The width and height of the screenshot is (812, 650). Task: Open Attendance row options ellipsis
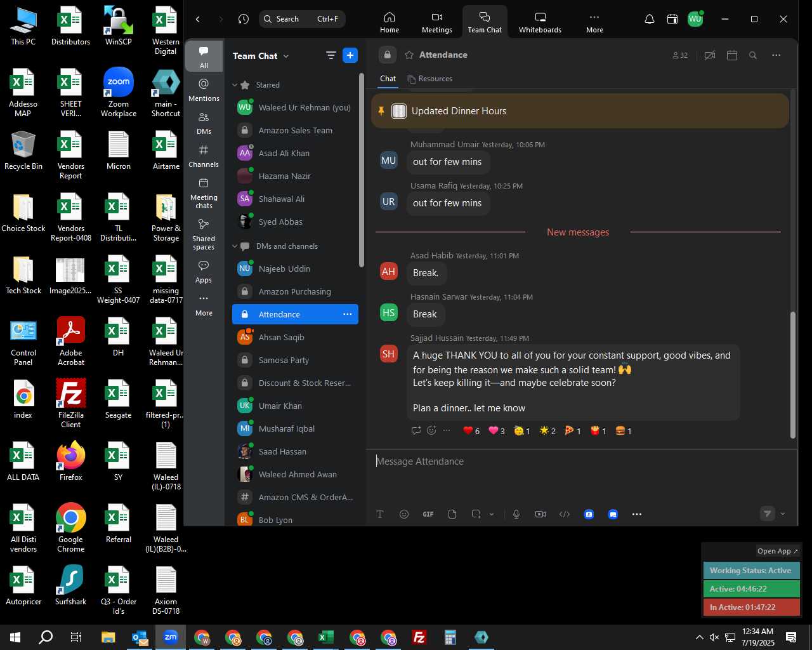click(348, 314)
